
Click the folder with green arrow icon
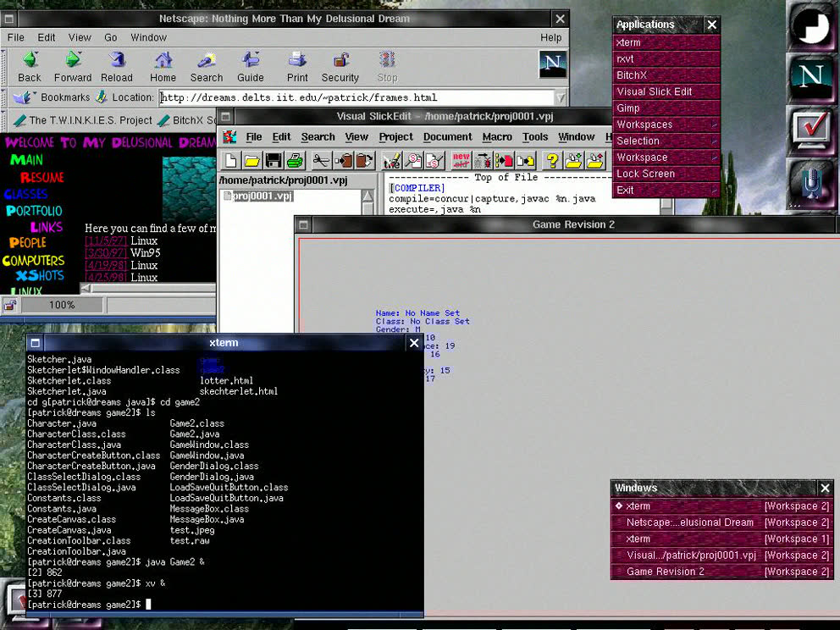(573, 160)
